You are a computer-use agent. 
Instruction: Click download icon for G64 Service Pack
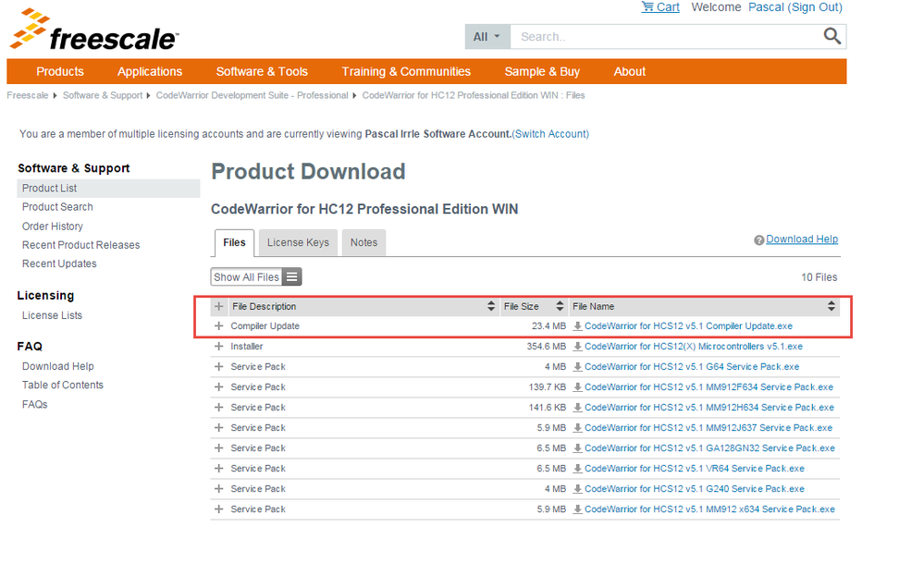click(577, 366)
